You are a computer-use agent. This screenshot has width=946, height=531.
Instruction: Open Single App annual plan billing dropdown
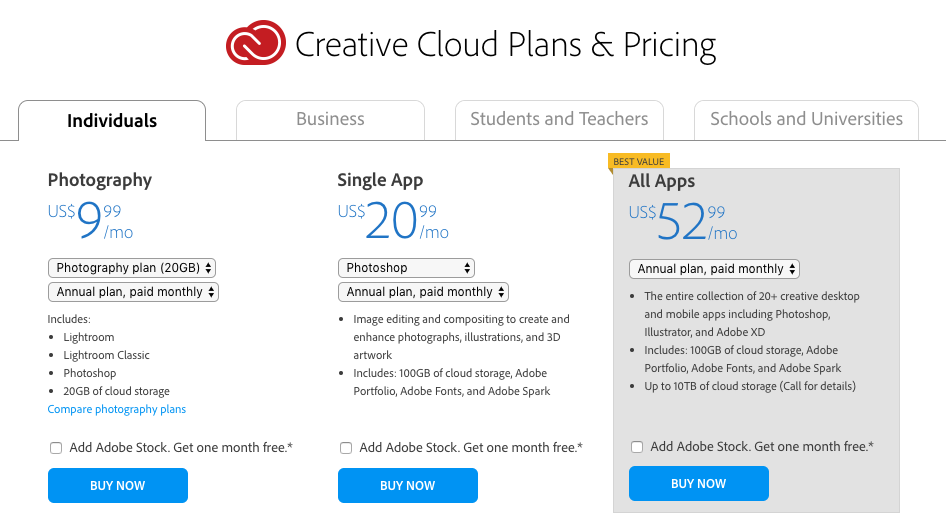pos(423,292)
